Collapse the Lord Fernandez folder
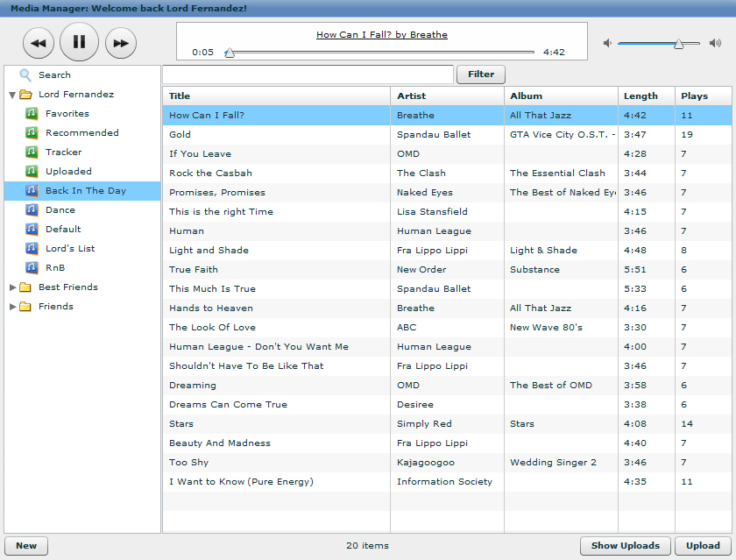This screenshot has height=560, width=736. 12,95
